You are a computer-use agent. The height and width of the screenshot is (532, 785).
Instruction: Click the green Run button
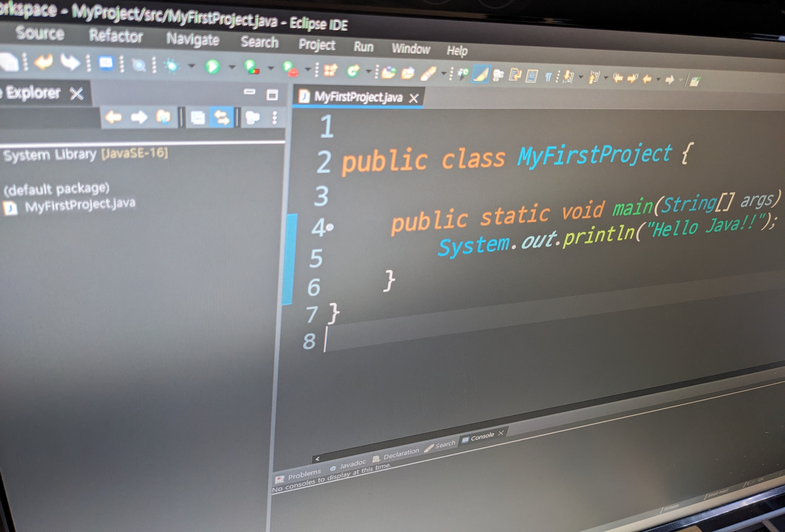212,66
